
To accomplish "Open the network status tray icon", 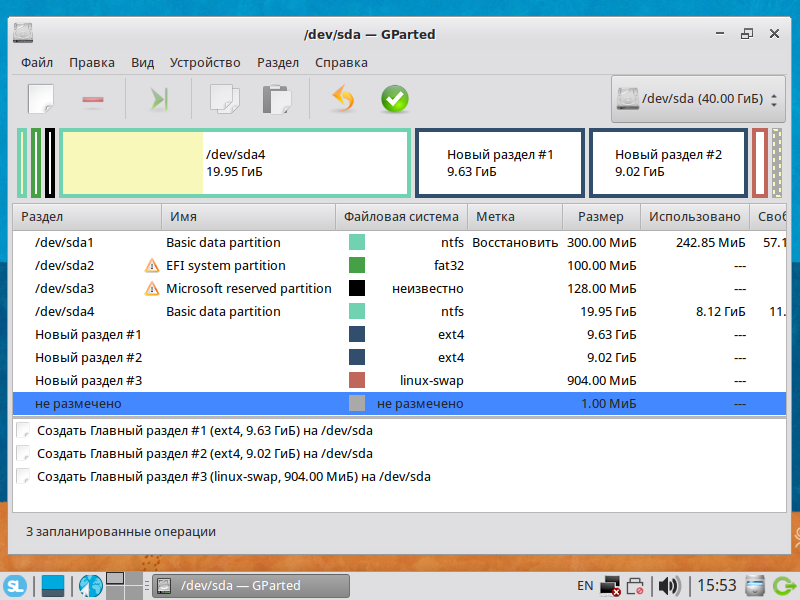I will (610, 586).
